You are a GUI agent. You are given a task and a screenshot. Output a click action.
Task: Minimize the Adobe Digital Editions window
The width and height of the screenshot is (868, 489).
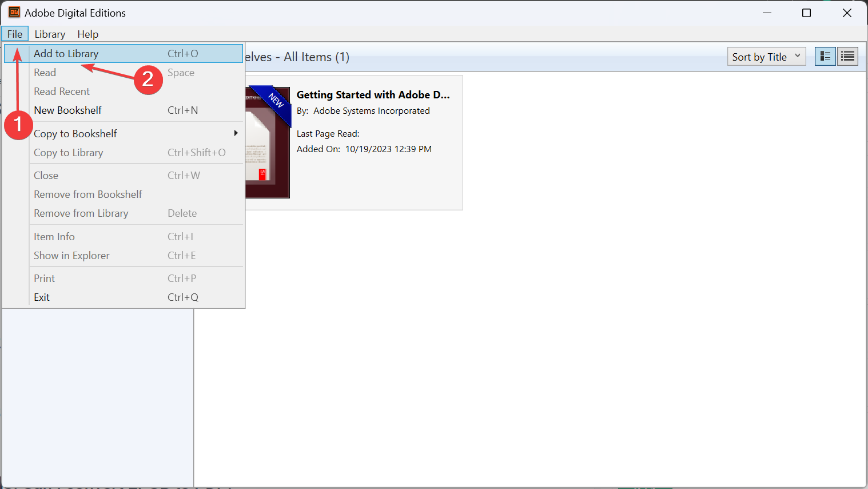tap(767, 13)
